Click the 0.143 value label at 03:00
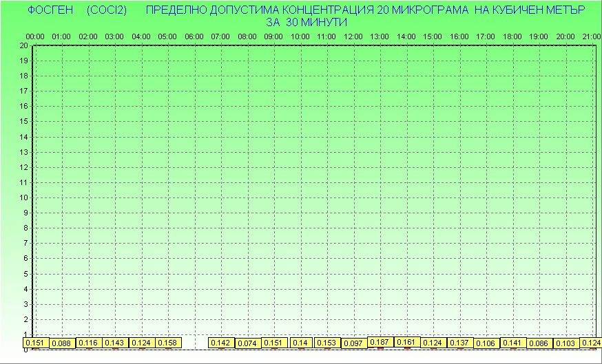 tap(114, 343)
